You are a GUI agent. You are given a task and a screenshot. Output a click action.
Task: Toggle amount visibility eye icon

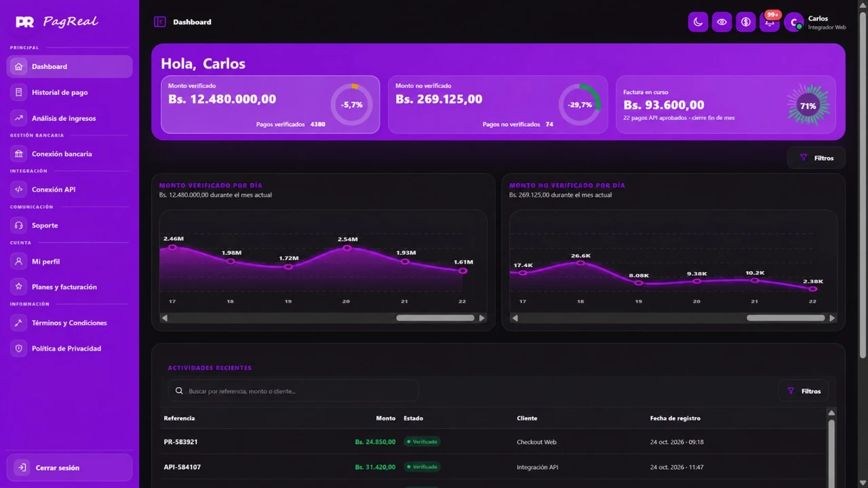722,22
